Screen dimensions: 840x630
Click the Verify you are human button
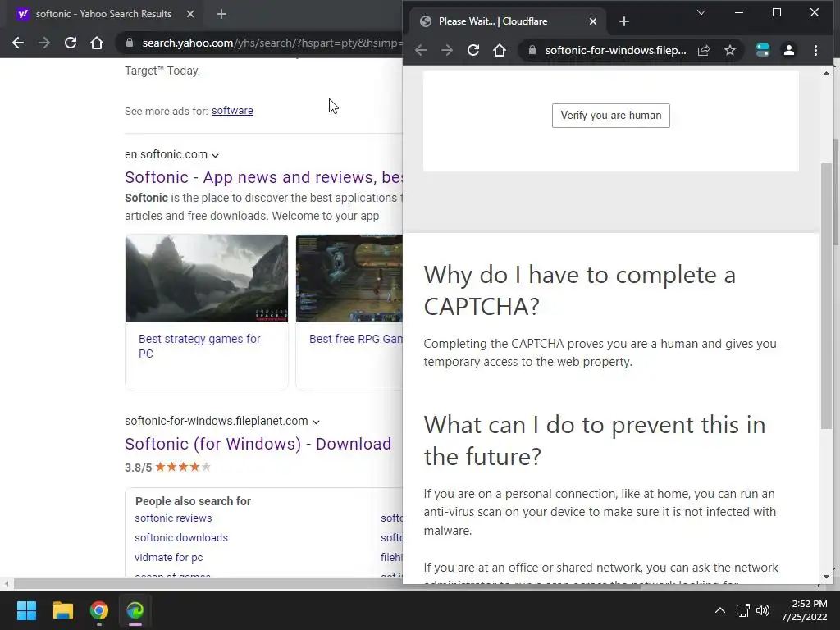coord(610,116)
